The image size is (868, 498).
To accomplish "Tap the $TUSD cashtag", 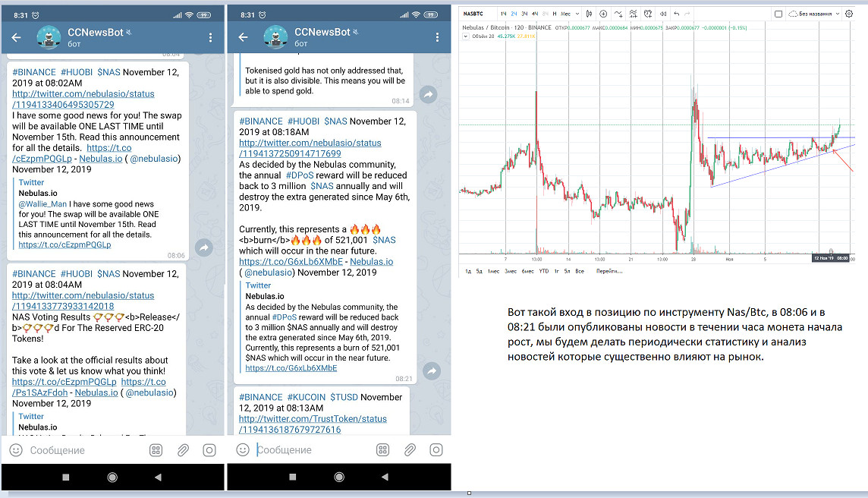I will [344, 397].
